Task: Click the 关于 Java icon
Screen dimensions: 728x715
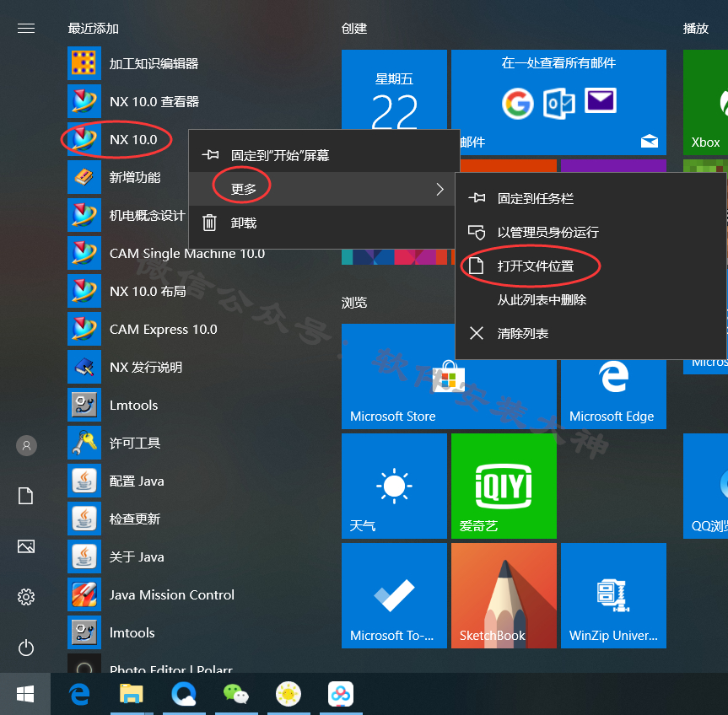Action: click(x=84, y=556)
